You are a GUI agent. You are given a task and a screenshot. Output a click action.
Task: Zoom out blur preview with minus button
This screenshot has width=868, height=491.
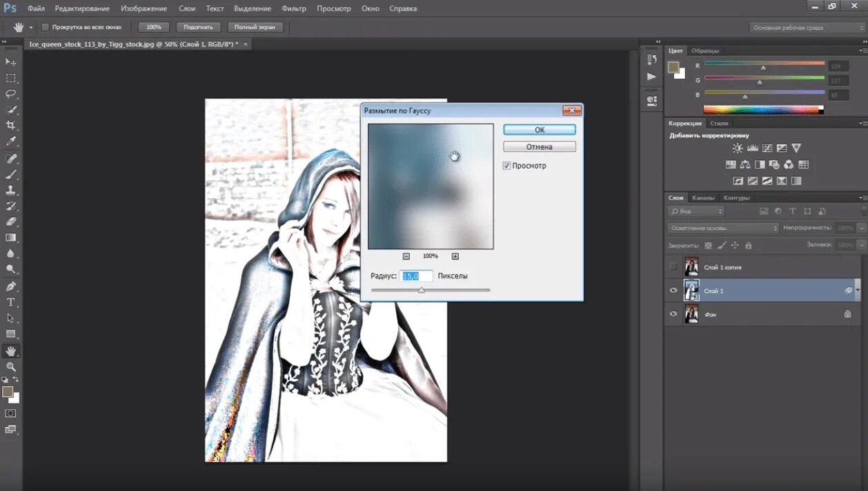point(406,256)
